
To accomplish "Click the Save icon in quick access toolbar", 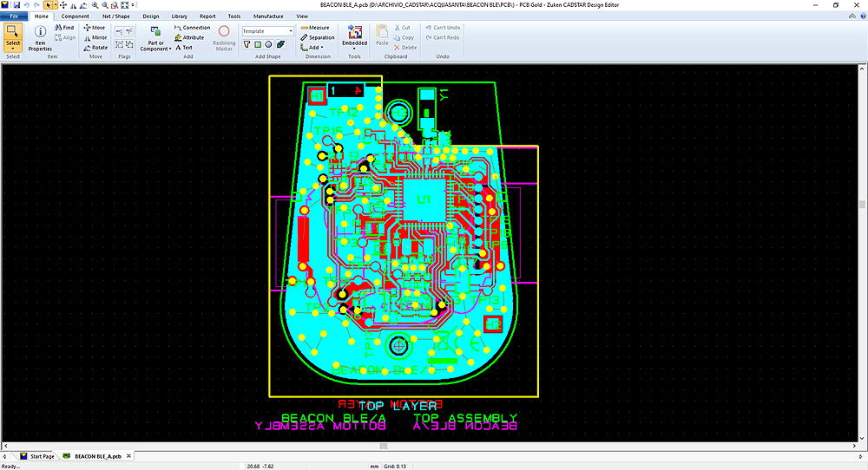I will click(x=16, y=5).
